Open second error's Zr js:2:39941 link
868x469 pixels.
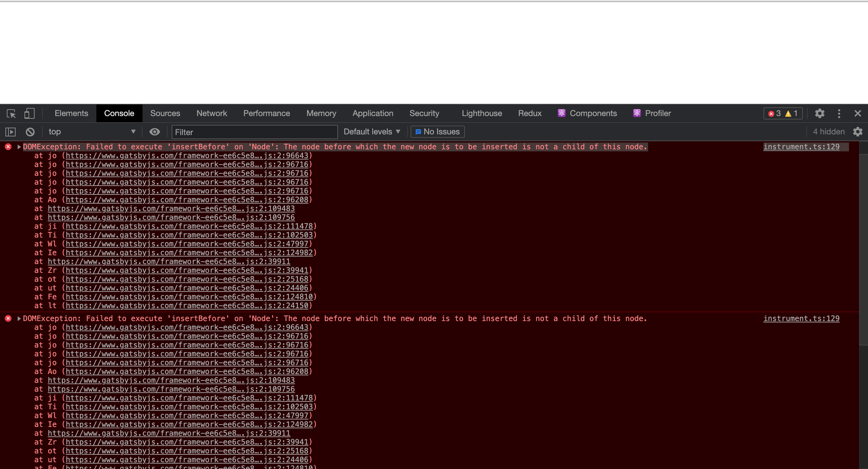(x=187, y=442)
